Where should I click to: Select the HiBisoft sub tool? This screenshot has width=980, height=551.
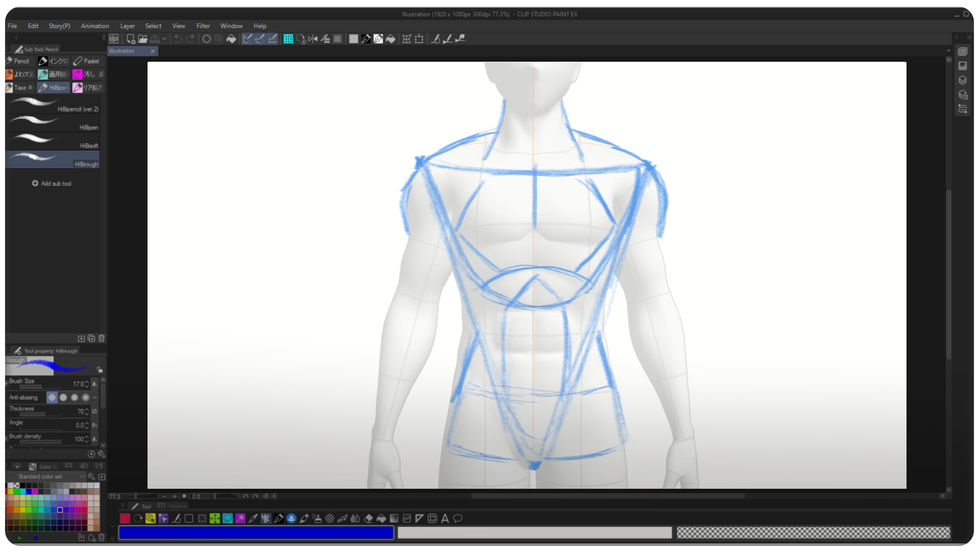pos(53,141)
